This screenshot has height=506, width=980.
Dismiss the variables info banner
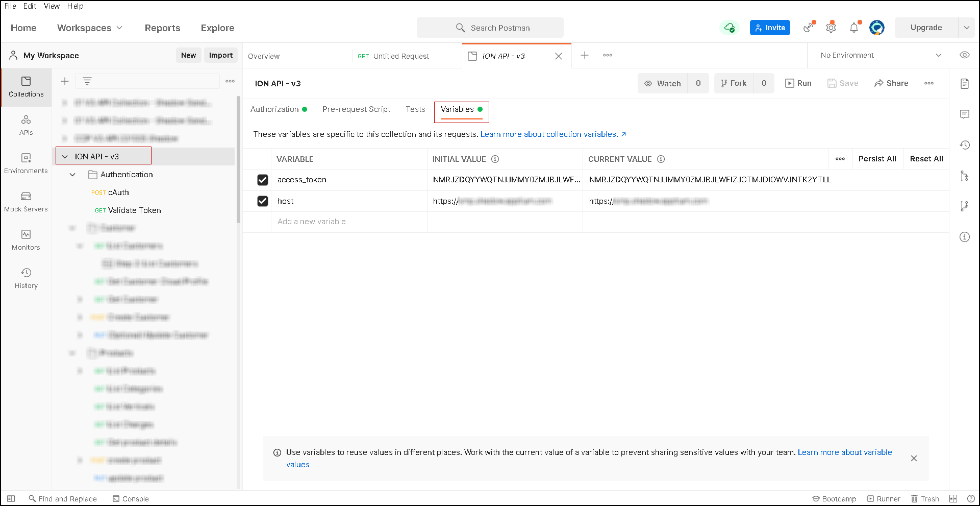pyautogui.click(x=914, y=459)
